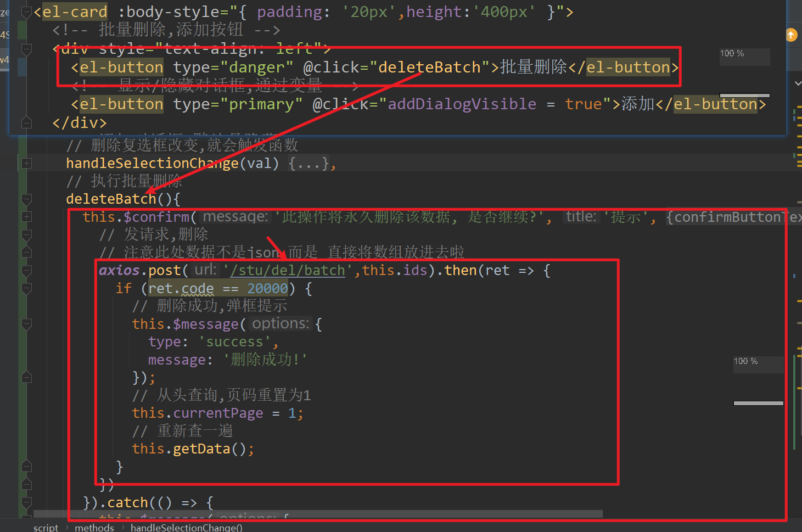Select the methods breadcrumb
Viewport: 802px width, 532px height.
94,527
